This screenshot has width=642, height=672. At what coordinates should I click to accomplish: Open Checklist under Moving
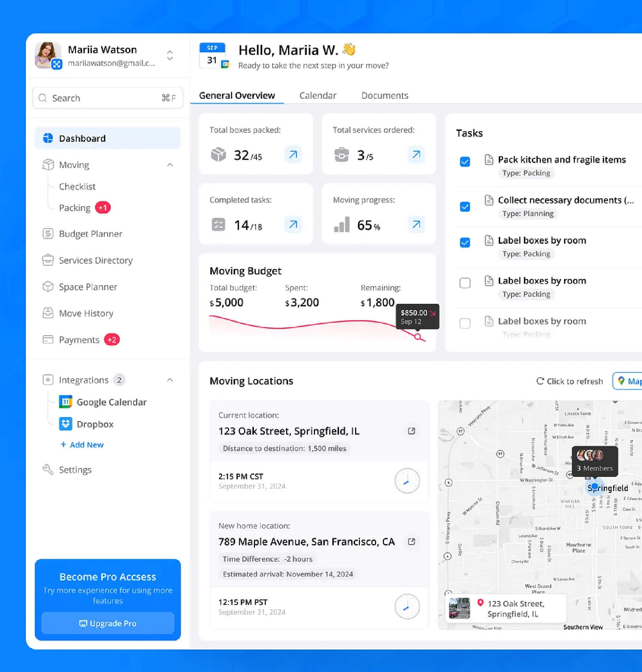click(x=77, y=186)
